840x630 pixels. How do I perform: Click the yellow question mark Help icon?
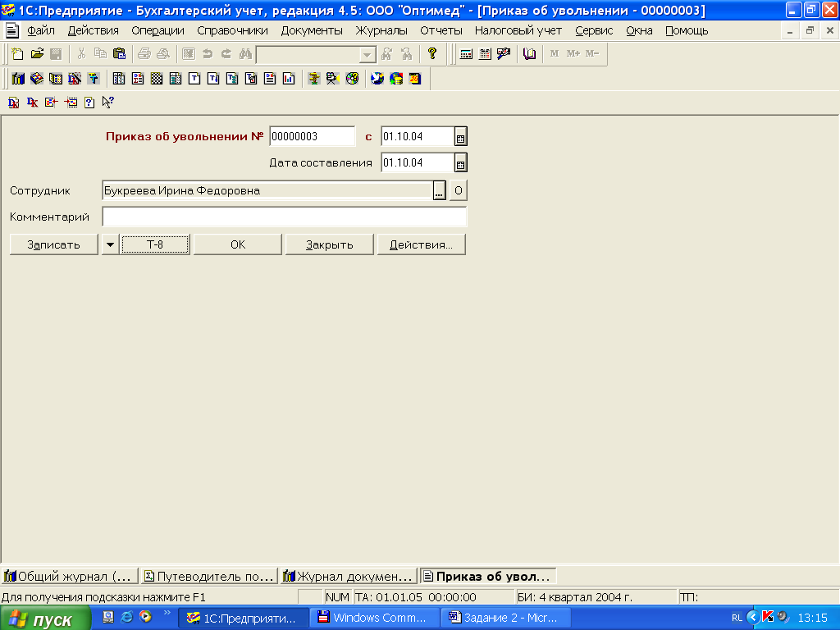pyautogui.click(x=431, y=53)
